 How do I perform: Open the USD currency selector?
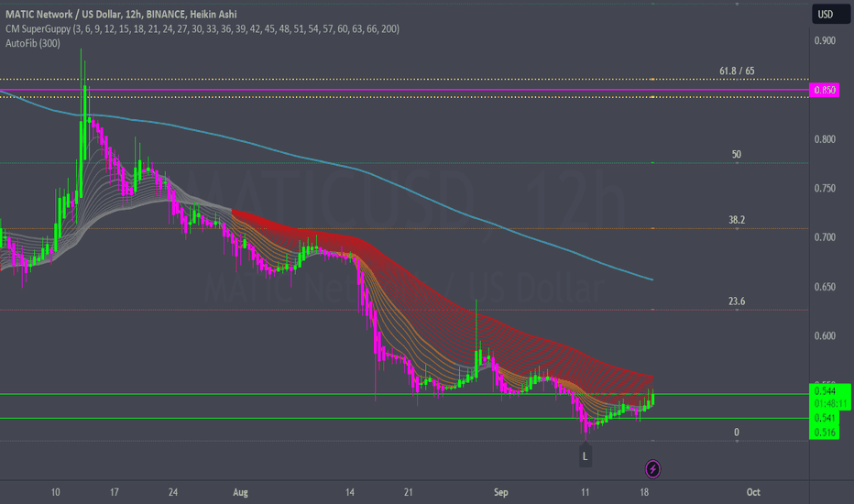tap(830, 14)
